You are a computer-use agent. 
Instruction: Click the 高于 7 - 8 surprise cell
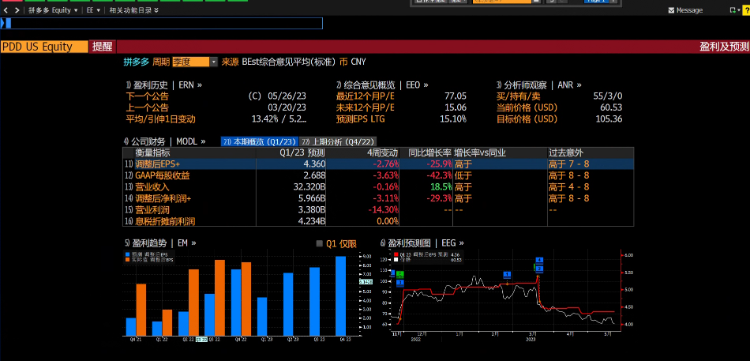point(569,164)
